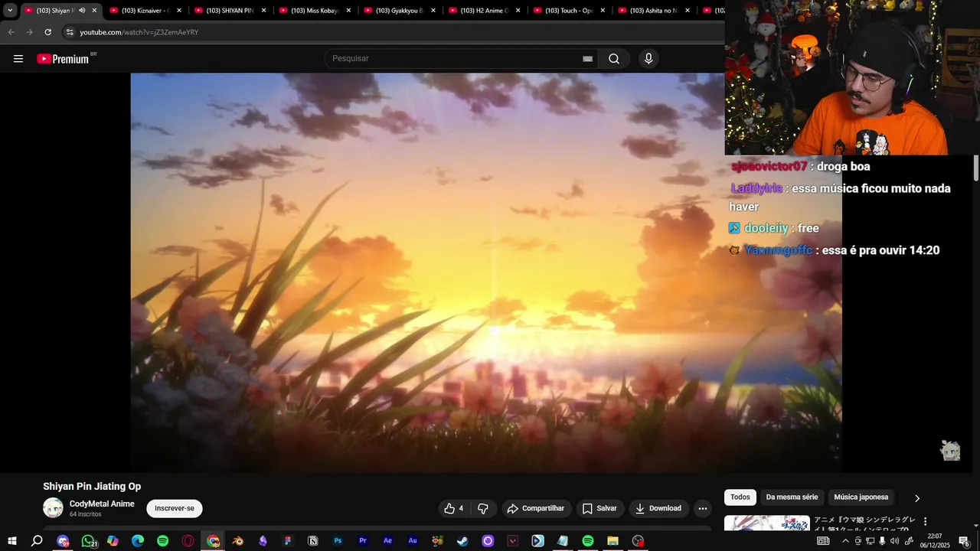Image resolution: width=980 pixels, height=551 pixels.
Task: Open the clock showing 22:07
Action: click(x=935, y=541)
